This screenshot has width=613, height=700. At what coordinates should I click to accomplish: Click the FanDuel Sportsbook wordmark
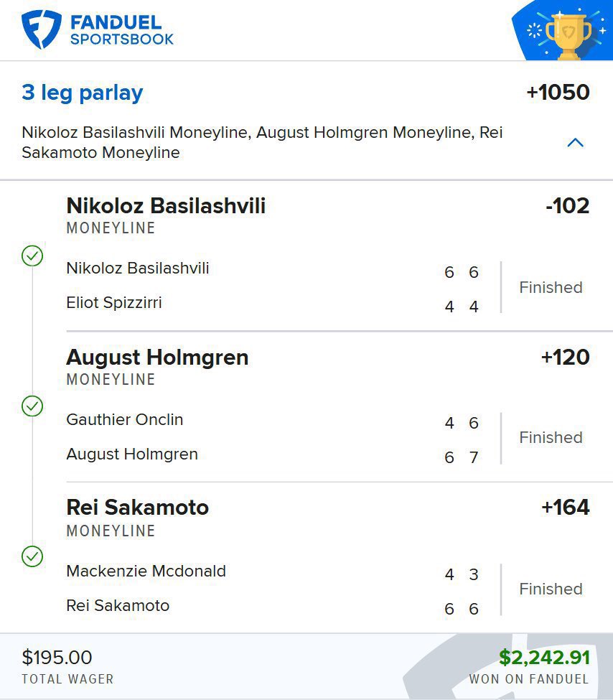(121, 30)
